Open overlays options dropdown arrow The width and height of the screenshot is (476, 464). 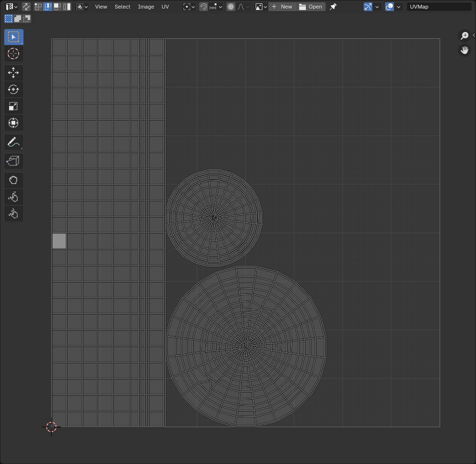399,7
